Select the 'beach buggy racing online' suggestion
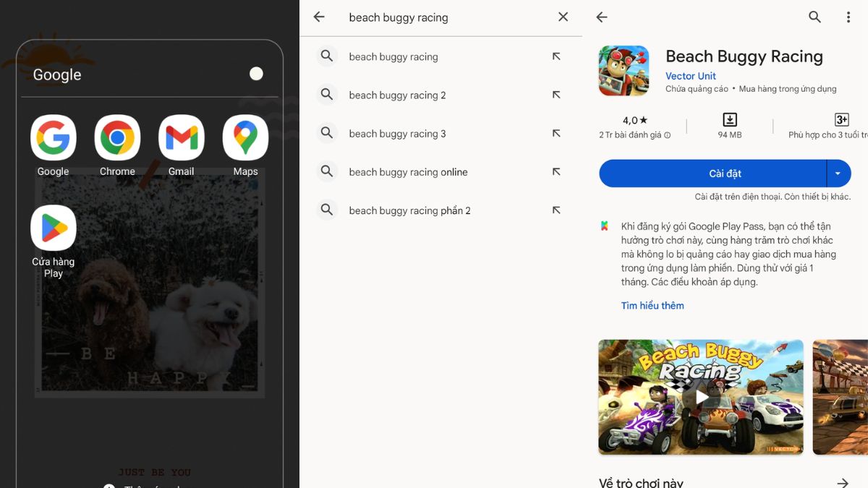868x488 pixels. (x=441, y=172)
